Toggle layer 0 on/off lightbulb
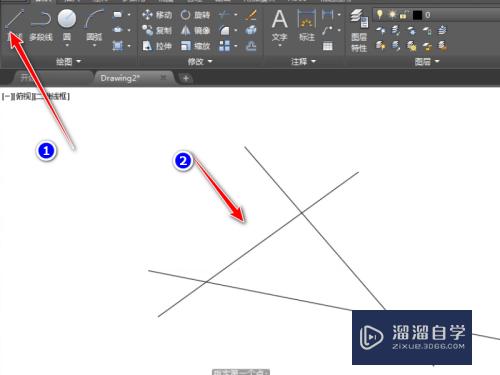Screen dimensions: 500x375 379,14
